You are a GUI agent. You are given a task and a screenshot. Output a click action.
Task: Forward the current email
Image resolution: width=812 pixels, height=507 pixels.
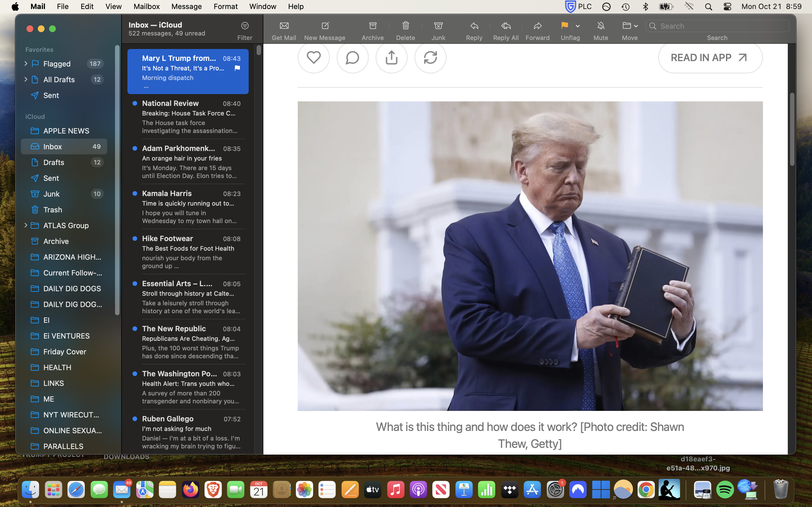[537, 26]
